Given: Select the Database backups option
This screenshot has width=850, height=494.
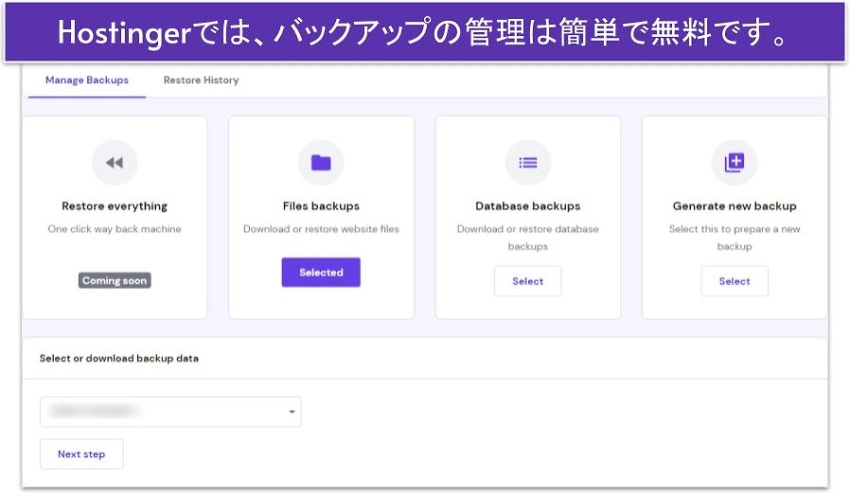Looking at the screenshot, I should (x=527, y=281).
